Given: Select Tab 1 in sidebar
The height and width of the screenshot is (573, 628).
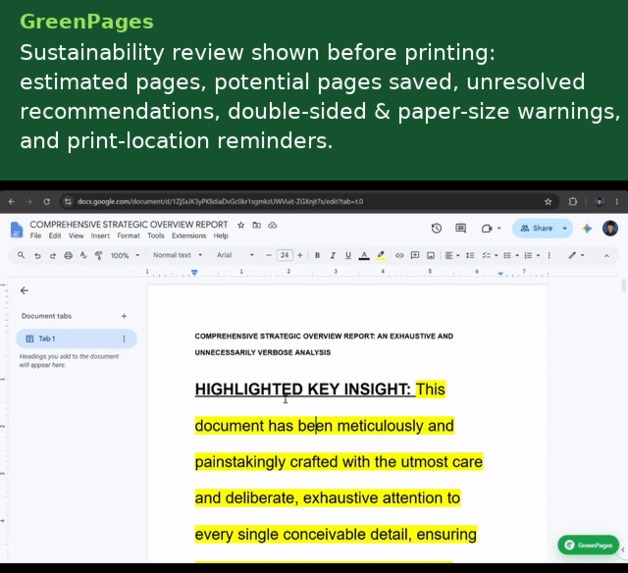Looking at the screenshot, I should click(76, 339).
